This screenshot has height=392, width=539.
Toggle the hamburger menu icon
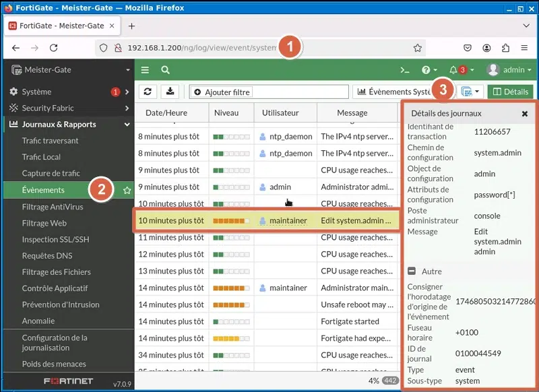(144, 69)
